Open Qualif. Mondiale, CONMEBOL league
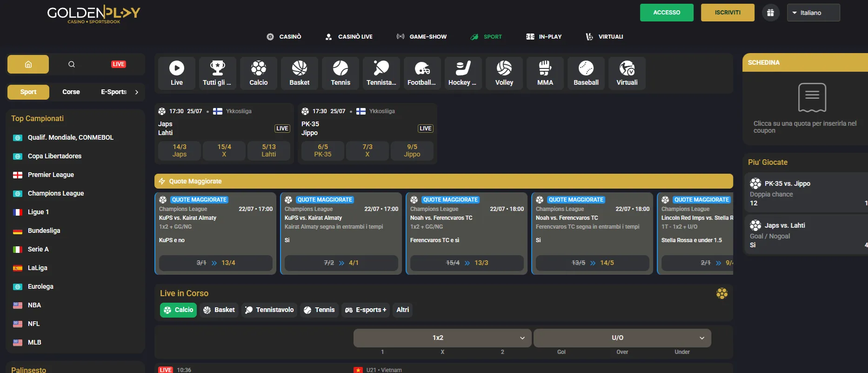 (71, 137)
